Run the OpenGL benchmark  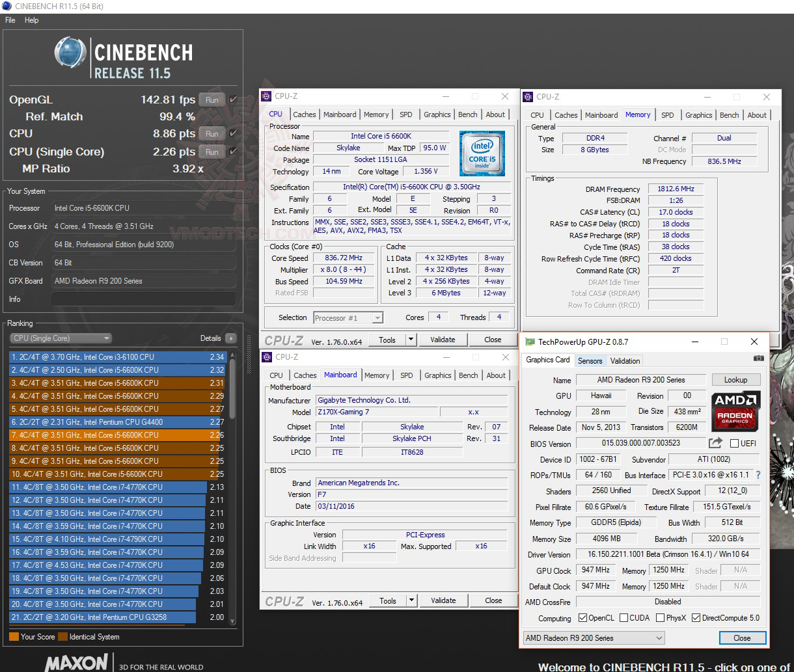click(212, 100)
